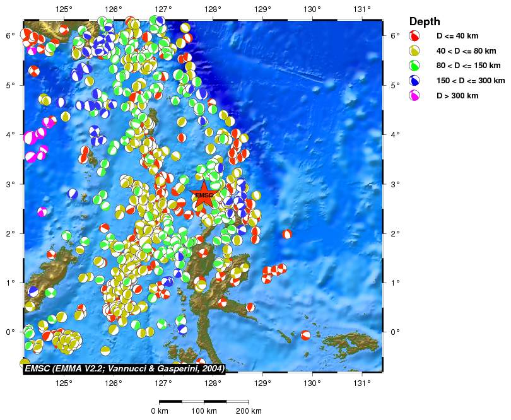
Task: Click the lone red beachball near 130°, 0°
Action: [306, 335]
